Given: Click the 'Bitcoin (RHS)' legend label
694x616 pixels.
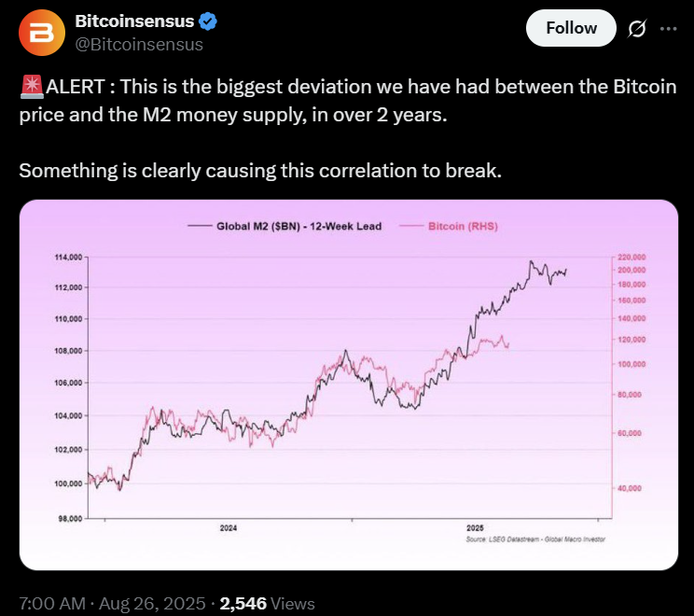Looking at the screenshot, I should pos(464,226).
